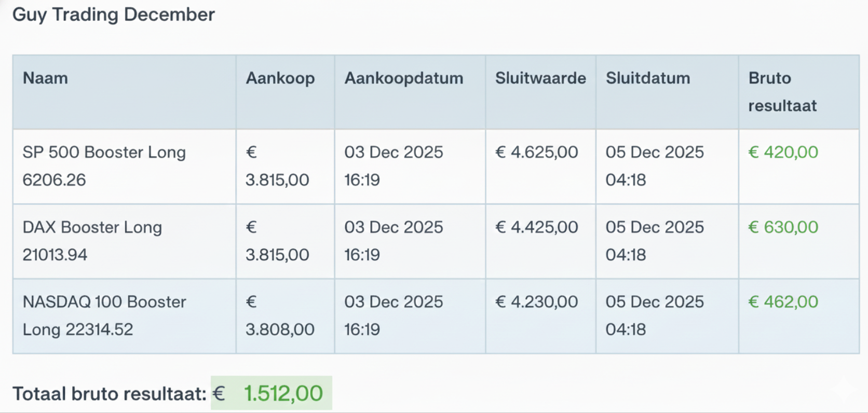The image size is (868, 413).
Task: Select the € 630,00 gross result
Action: 783,227
